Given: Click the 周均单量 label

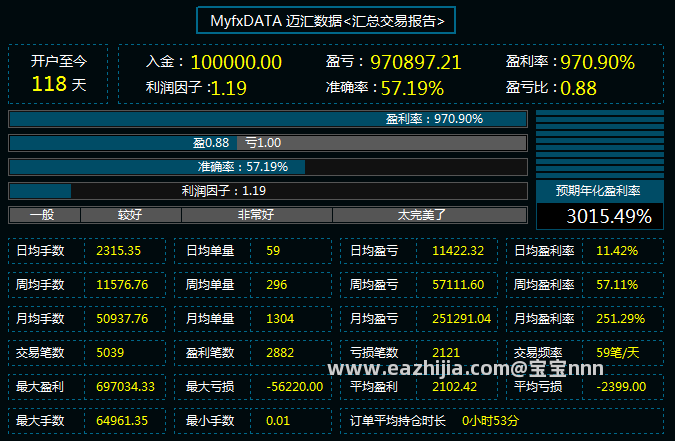Looking at the screenshot, I should [210, 285].
